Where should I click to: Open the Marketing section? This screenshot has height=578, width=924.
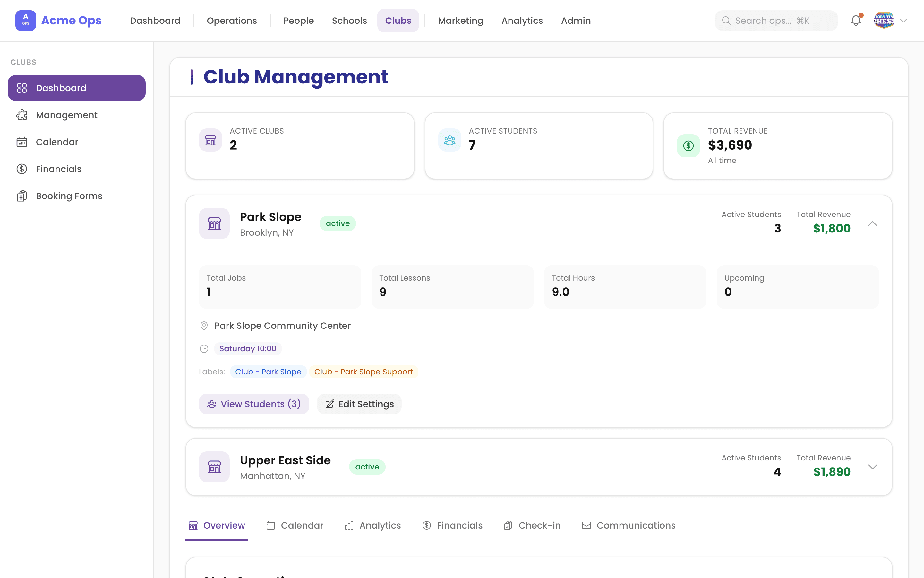coord(460,21)
